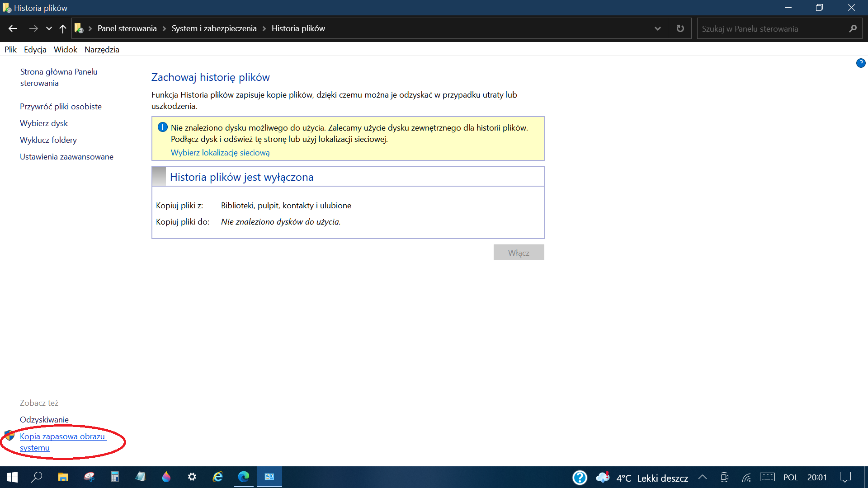
Task: Open the breadcrumb arrow after System i zabezpieczenia
Action: (x=264, y=28)
